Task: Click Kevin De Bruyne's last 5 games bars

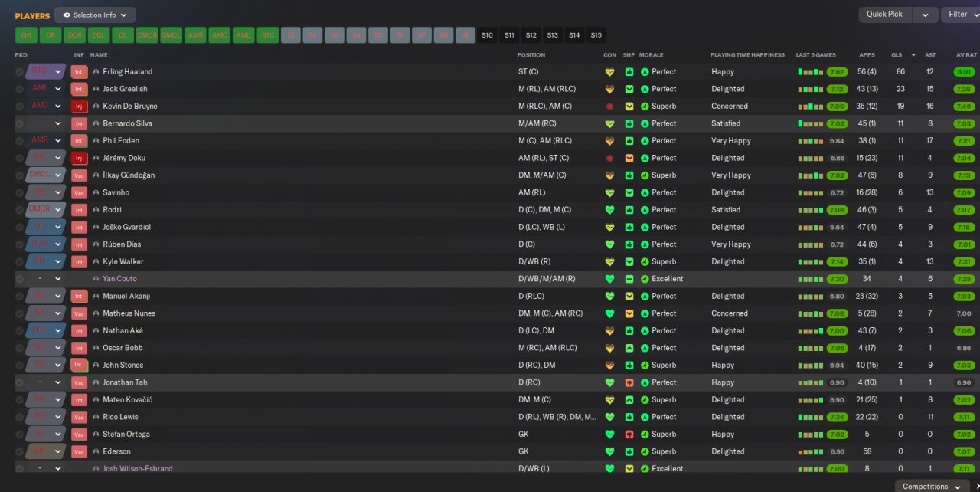Action: tap(810, 107)
